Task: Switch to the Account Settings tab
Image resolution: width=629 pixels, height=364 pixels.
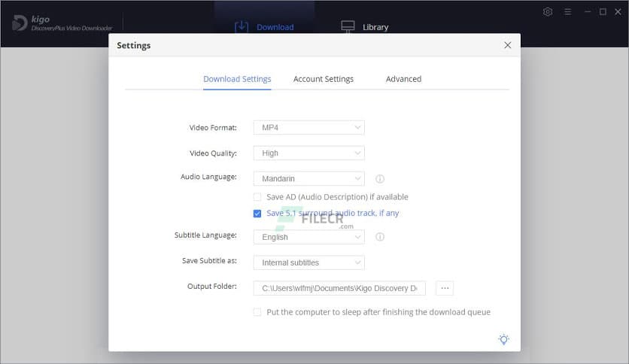Action: click(x=324, y=79)
